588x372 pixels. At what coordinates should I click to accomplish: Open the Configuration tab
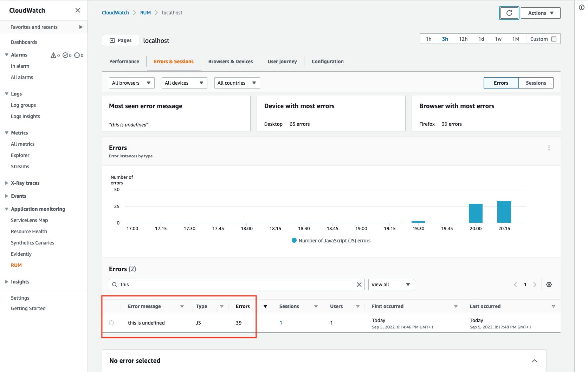pyautogui.click(x=328, y=61)
